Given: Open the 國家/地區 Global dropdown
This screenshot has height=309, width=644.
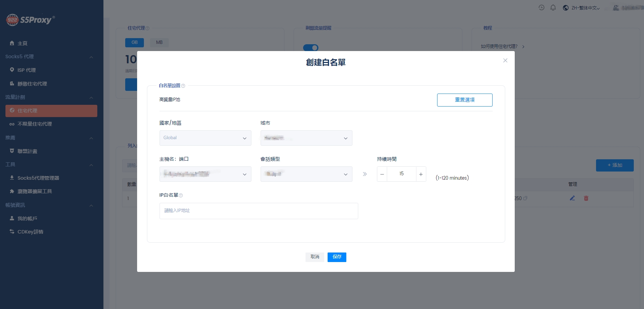Looking at the screenshot, I should pyautogui.click(x=205, y=138).
